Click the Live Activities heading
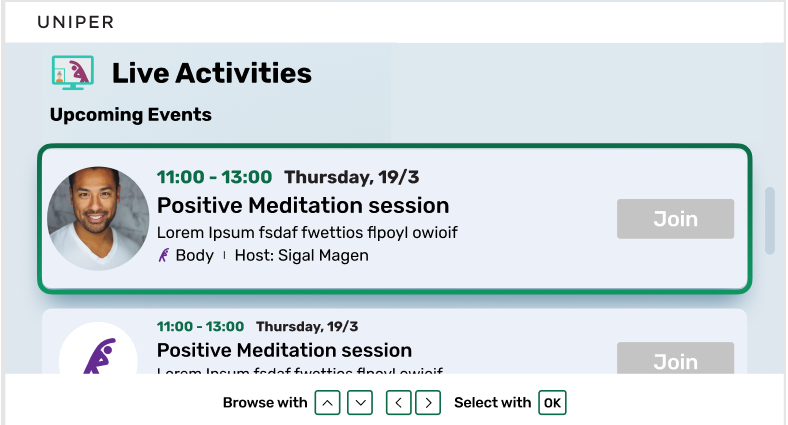The height and width of the screenshot is (425, 788). (212, 73)
